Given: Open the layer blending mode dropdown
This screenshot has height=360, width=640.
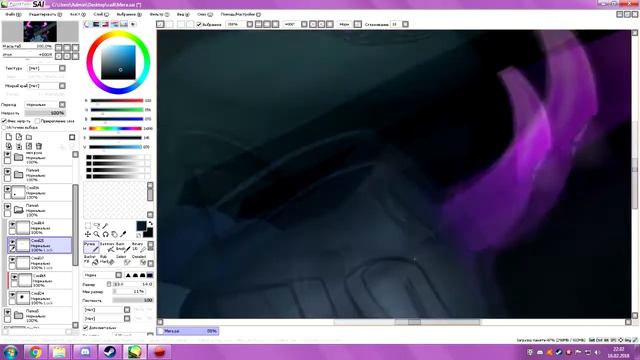Looking at the screenshot, I should 62,104.
